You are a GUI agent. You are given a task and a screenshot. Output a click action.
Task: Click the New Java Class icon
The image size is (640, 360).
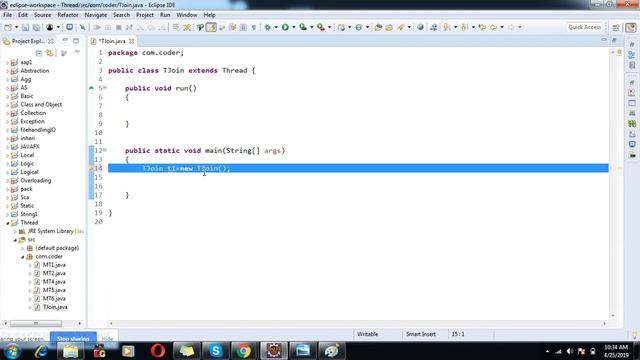pyautogui.click(x=359, y=27)
